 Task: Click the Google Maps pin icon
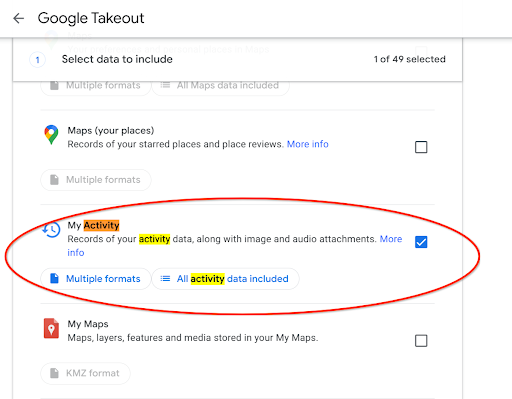click(51, 135)
